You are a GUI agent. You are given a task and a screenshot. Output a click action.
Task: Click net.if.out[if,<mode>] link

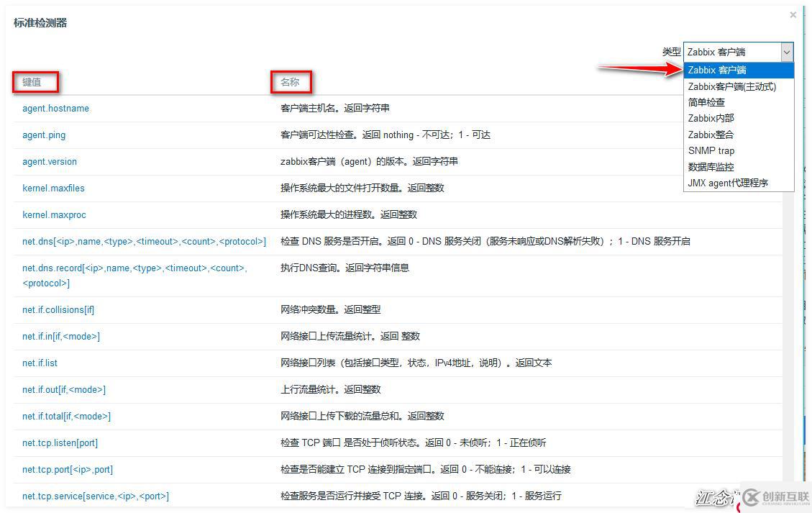tap(64, 390)
